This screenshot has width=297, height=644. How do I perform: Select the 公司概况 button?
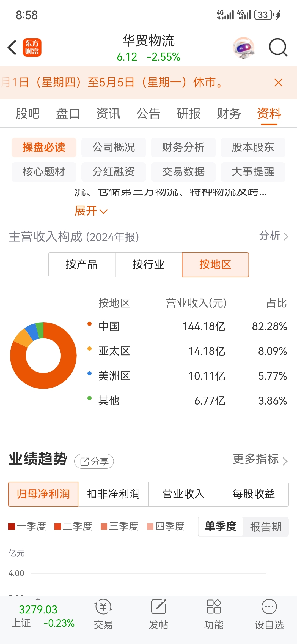point(114,147)
